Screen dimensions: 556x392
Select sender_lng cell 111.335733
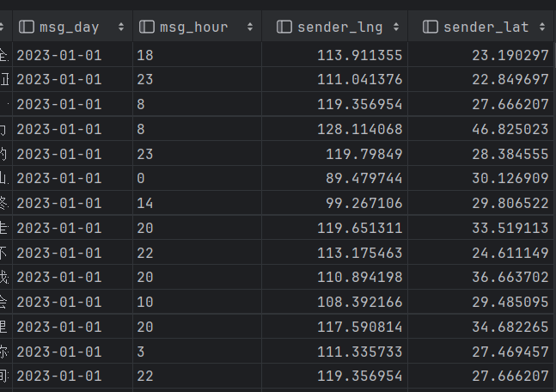pos(335,352)
